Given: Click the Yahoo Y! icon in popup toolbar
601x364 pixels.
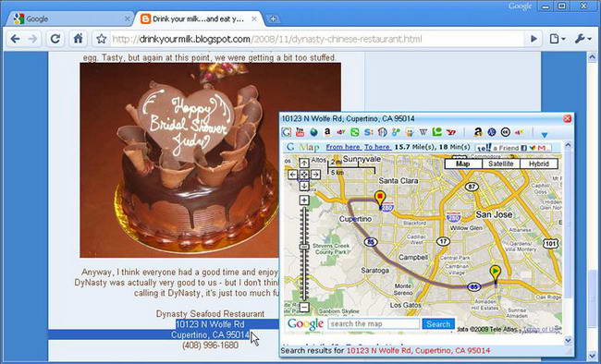Looking at the screenshot, I should pyautogui.click(x=451, y=132).
